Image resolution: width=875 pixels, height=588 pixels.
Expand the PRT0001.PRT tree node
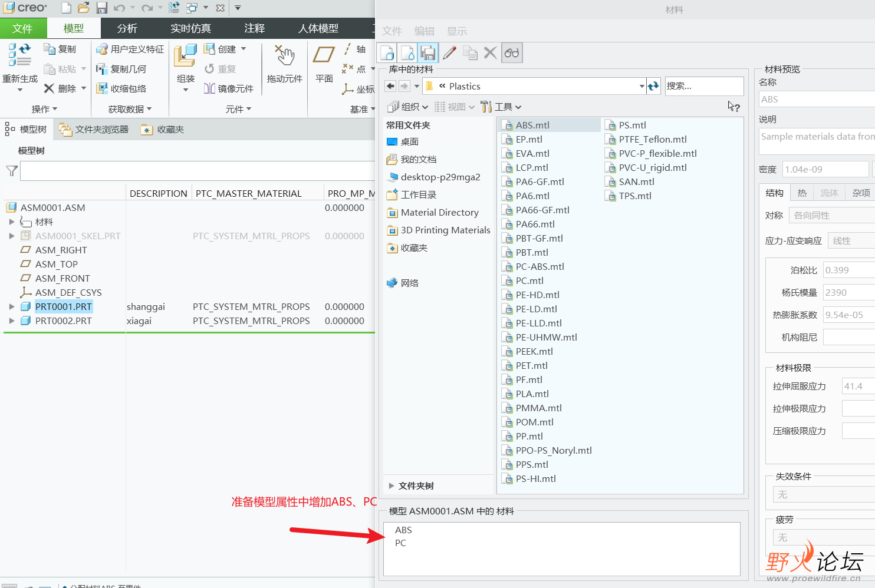12,306
